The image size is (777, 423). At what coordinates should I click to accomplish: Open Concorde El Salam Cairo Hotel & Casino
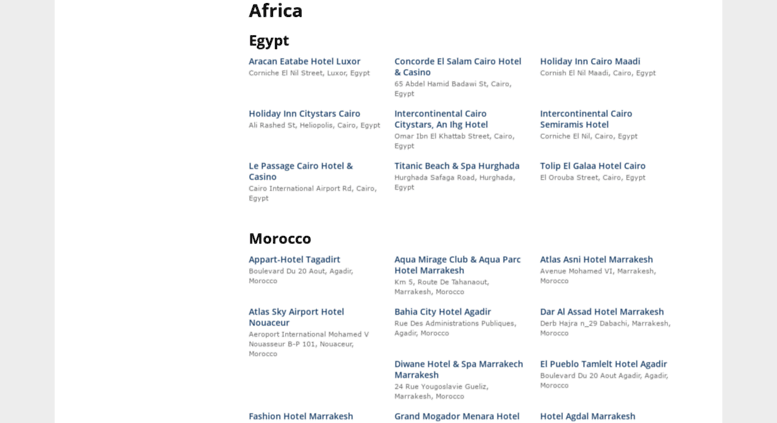(x=457, y=67)
